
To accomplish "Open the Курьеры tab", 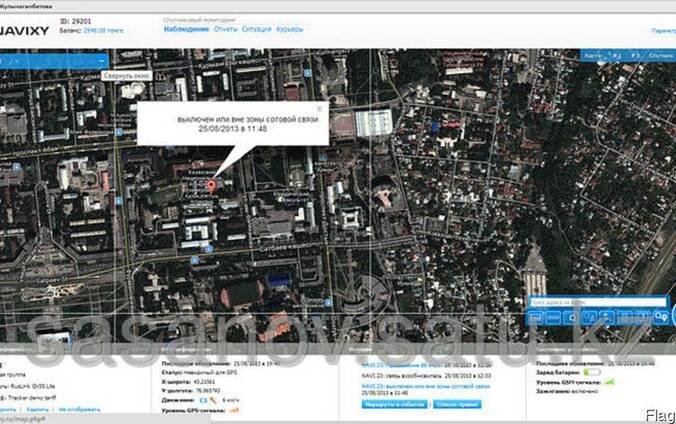I will [290, 29].
